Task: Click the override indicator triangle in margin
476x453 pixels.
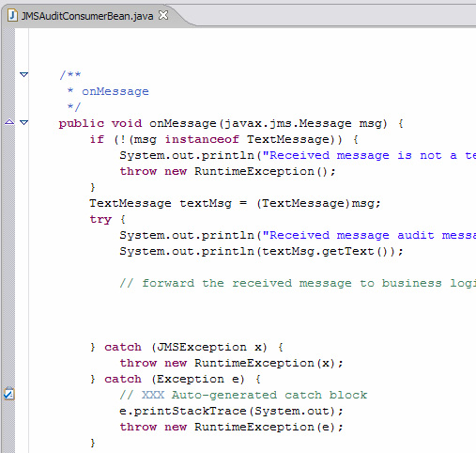Action: click(9, 122)
